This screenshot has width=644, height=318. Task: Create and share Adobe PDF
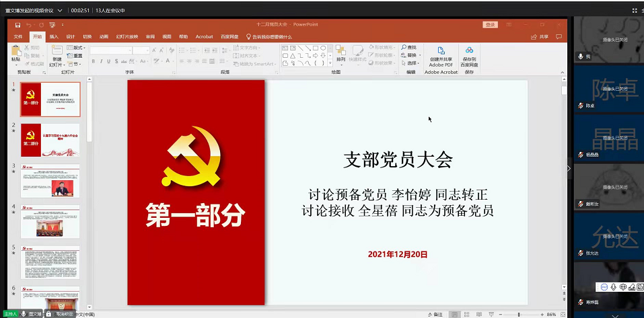[441, 56]
